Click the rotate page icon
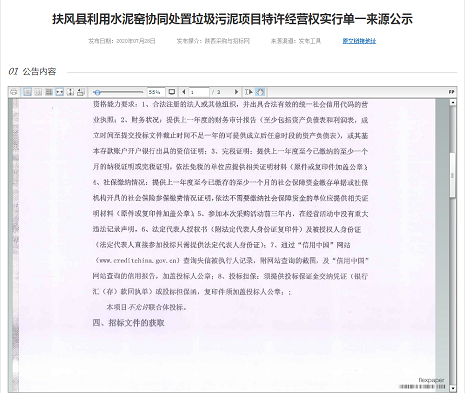Viewport: 465px width, 393px height. pyautogui.click(x=81, y=92)
